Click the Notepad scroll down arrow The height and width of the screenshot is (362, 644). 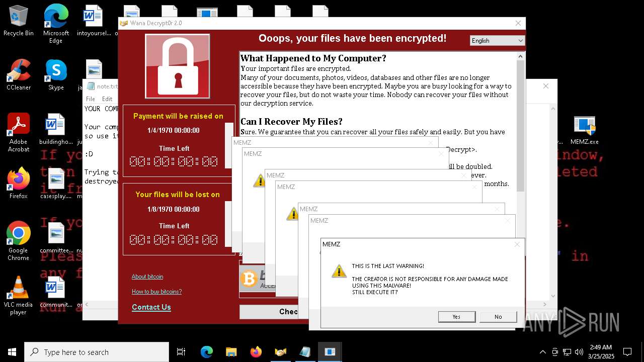pos(553,296)
